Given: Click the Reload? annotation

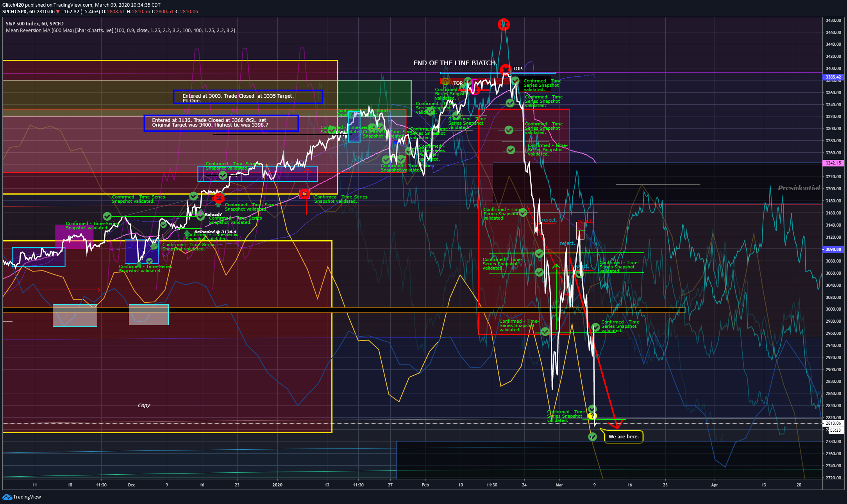Looking at the screenshot, I should (213, 214).
